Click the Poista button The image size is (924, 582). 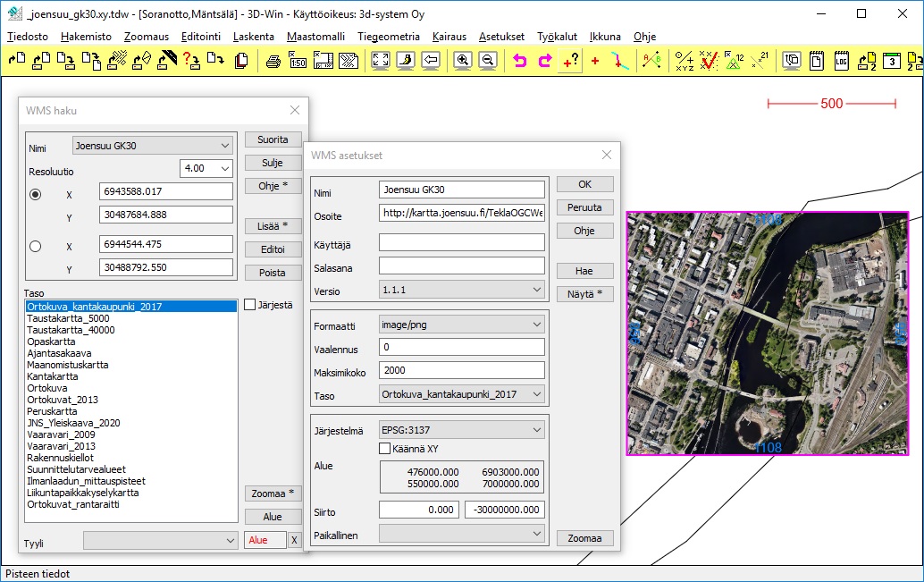coord(273,273)
